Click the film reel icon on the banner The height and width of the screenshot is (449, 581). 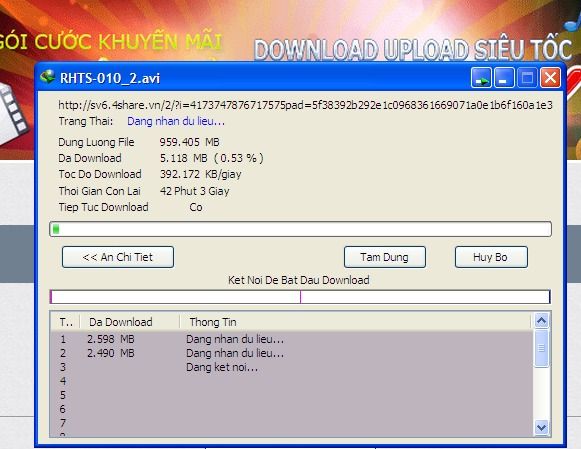pyautogui.click(x=13, y=114)
